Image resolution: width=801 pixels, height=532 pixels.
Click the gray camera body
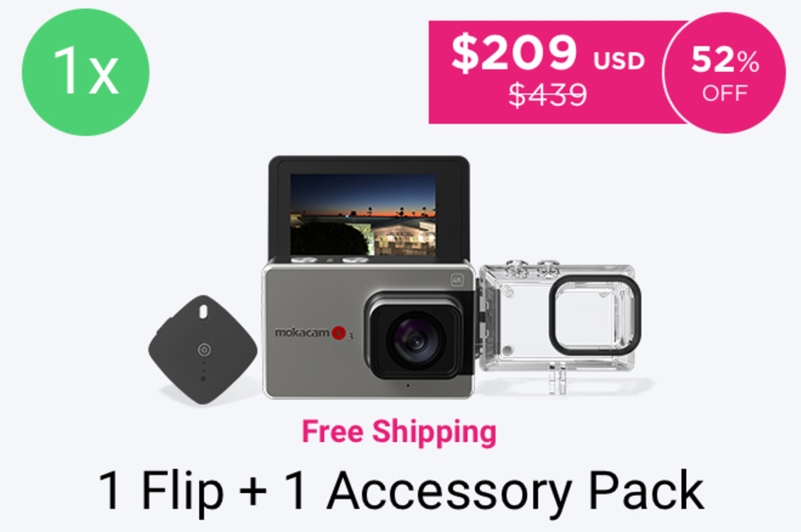(368, 329)
